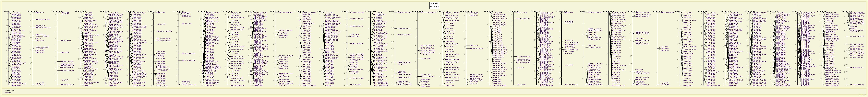Select marker GMI_ES01_c18122_444
The image size is (868, 97).
click(x=404, y=12)
